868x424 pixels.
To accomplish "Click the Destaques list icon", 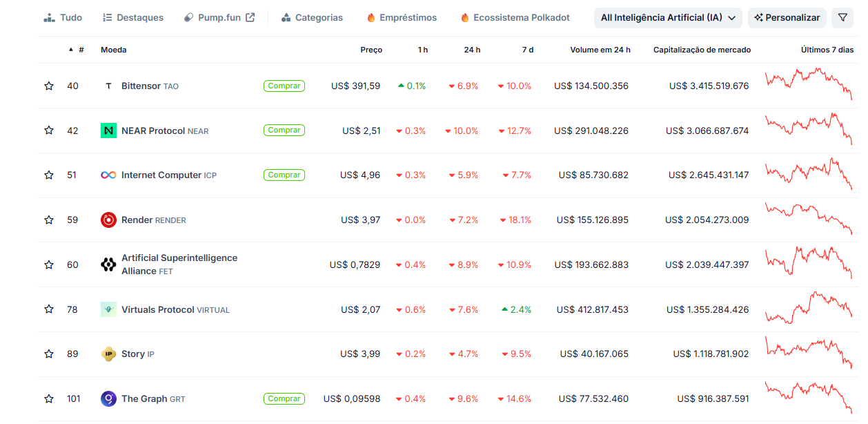I will click(107, 17).
